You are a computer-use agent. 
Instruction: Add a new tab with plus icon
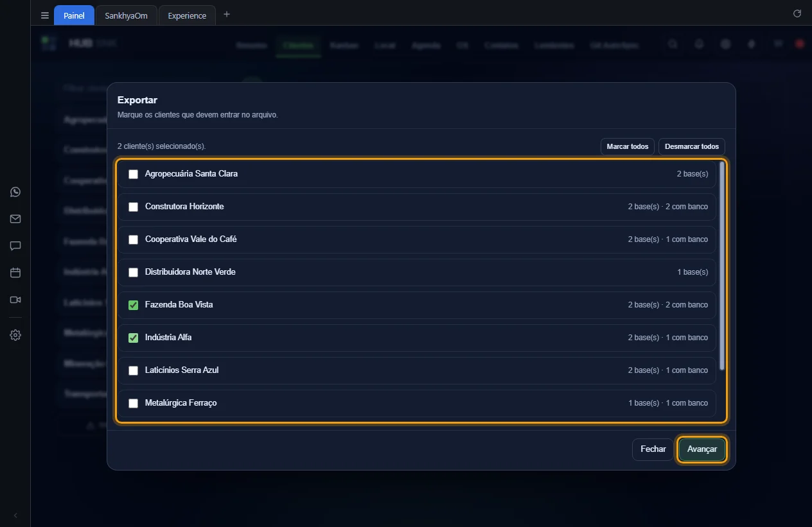pyautogui.click(x=226, y=15)
